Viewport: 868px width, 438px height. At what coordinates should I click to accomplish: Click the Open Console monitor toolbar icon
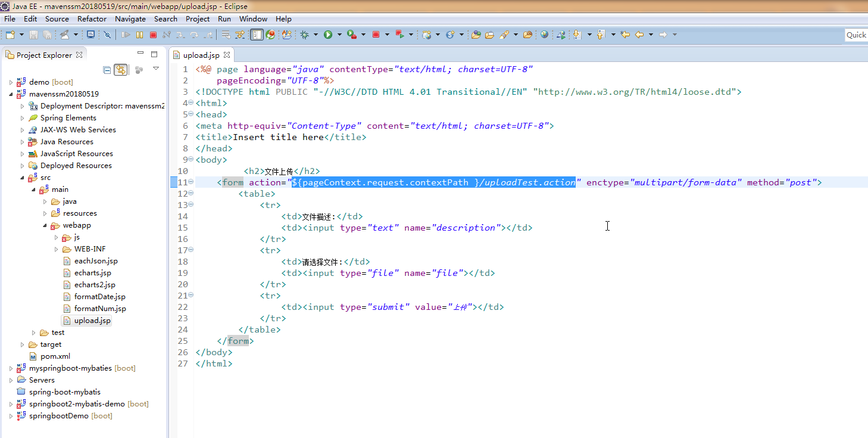pos(90,35)
